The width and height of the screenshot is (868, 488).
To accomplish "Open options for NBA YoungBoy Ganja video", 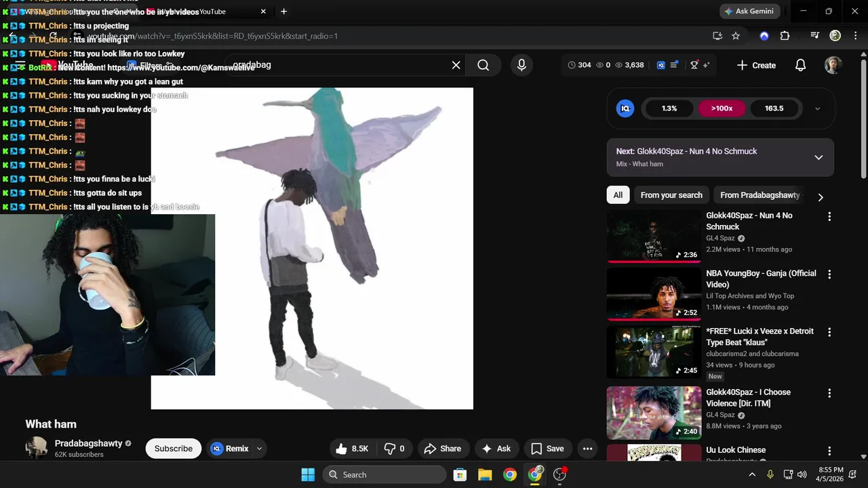I will [x=829, y=274].
